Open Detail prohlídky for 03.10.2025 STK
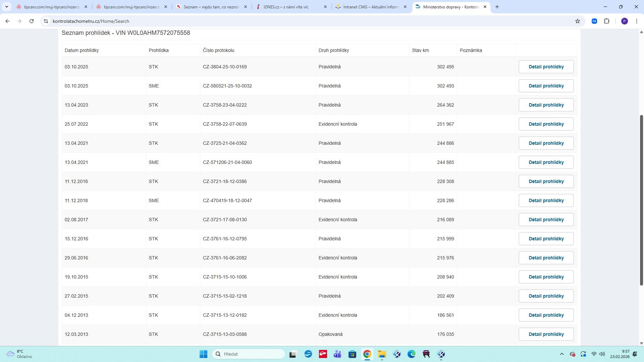This screenshot has height=362, width=644. (x=546, y=67)
